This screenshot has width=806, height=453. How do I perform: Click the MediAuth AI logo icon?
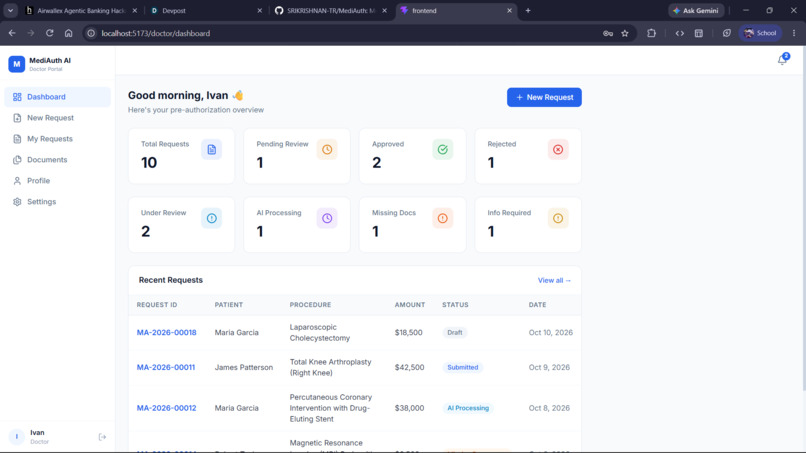[x=16, y=64]
